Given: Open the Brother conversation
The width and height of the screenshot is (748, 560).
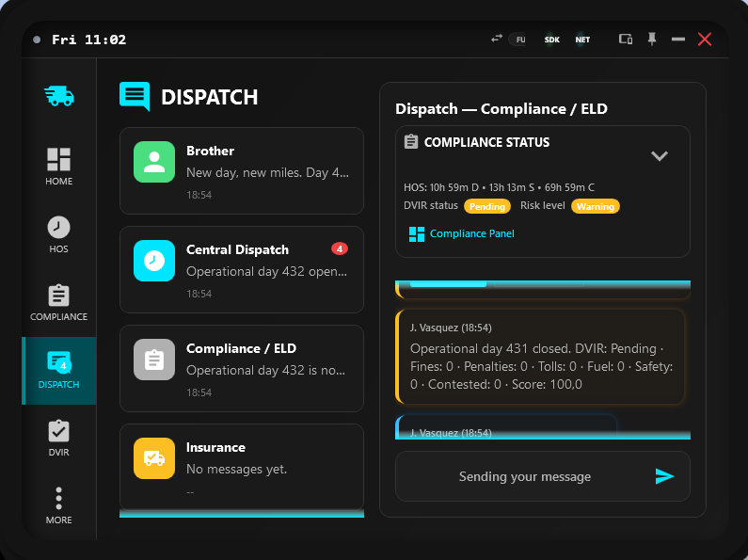Looking at the screenshot, I should pyautogui.click(x=242, y=170).
